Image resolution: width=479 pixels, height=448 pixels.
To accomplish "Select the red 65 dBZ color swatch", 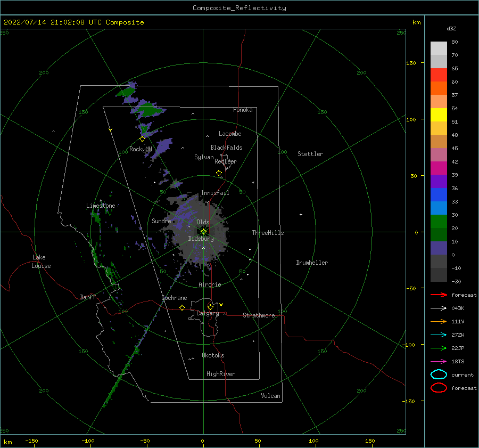I will 439,75.
